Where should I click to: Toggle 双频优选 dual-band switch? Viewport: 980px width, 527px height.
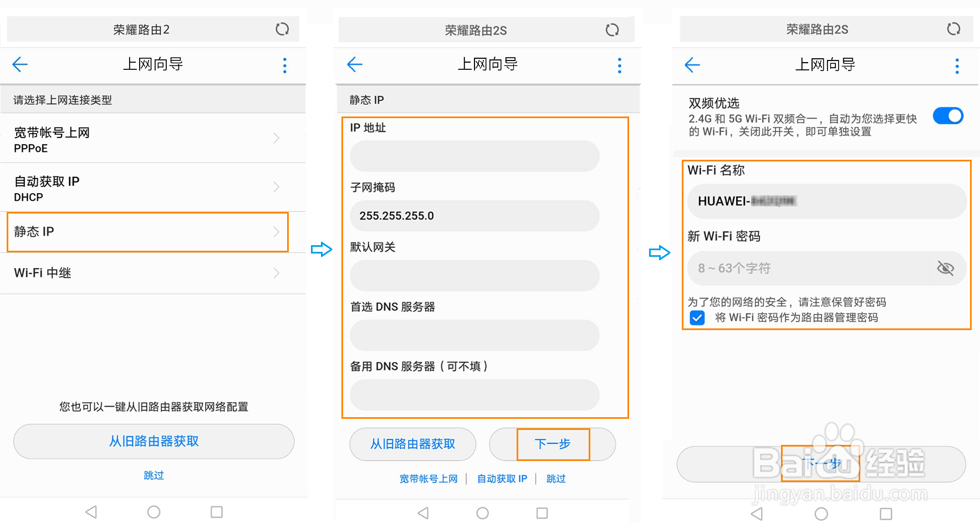click(x=948, y=116)
